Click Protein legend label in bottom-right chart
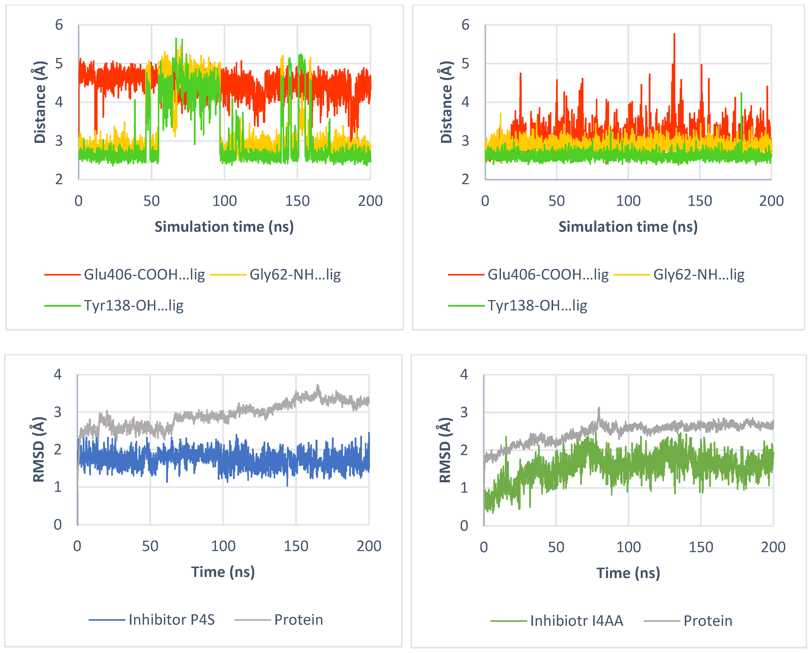The image size is (812, 653). 708,621
